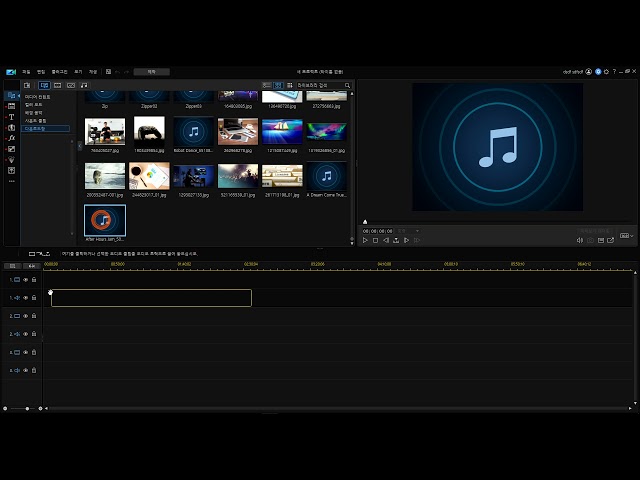This screenshot has width=640, height=480.
Task: Click the redo arrow in the top bar
Action: pyautogui.click(x=127, y=72)
